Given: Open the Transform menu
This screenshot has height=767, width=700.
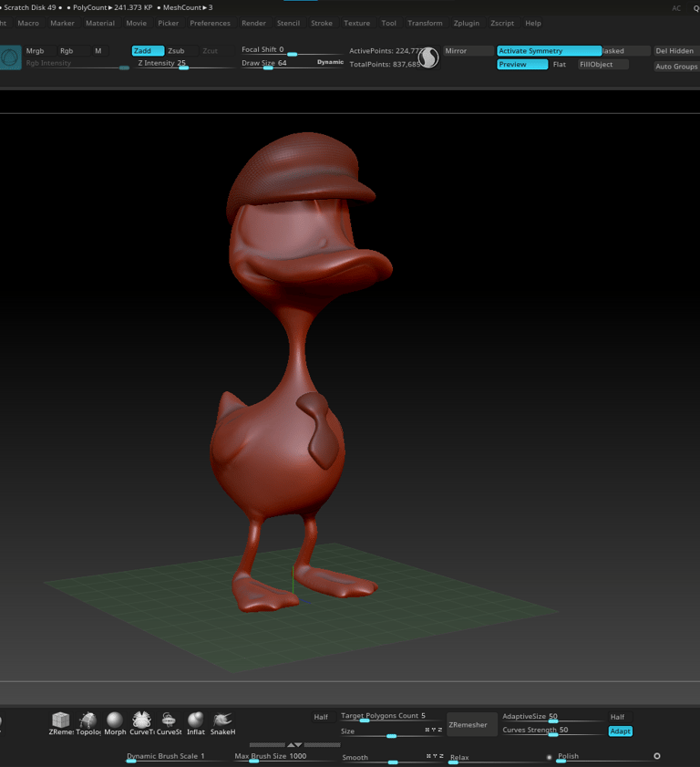Looking at the screenshot, I should tap(425, 23).
